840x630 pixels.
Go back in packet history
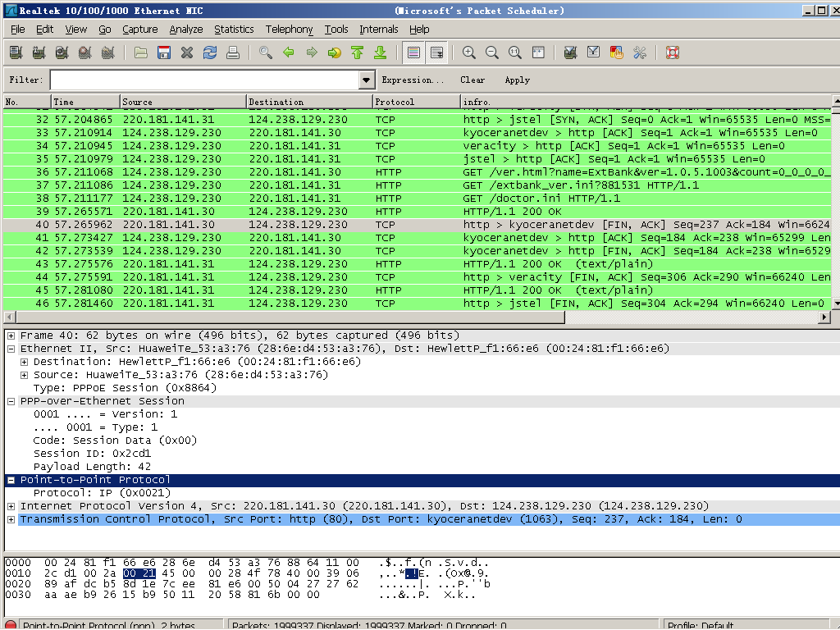coord(289,52)
